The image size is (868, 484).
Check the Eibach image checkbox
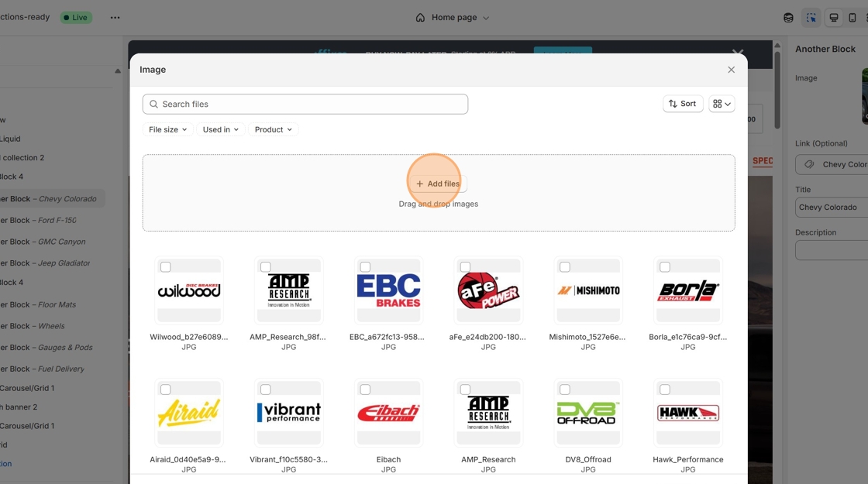pyautogui.click(x=365, y=390)
